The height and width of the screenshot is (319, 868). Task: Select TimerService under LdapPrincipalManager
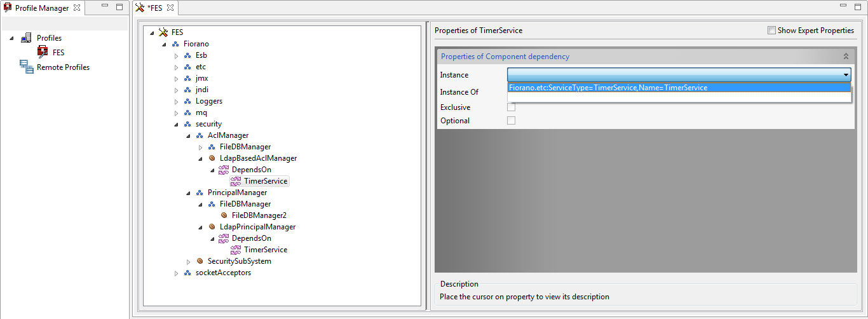[x=266, y=250]
